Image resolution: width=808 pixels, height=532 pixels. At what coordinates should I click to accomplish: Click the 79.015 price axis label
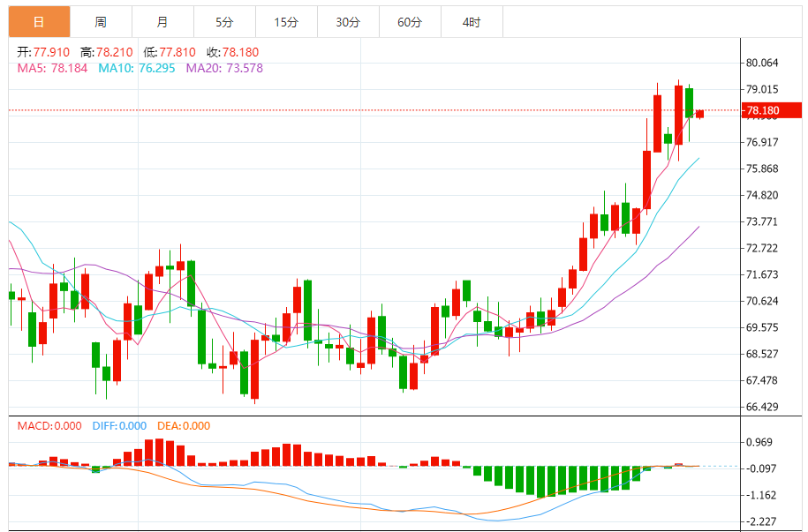(762, 89)
